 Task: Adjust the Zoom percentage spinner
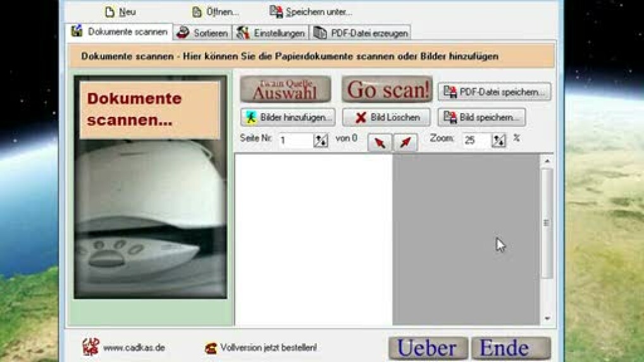pos(499,141)
